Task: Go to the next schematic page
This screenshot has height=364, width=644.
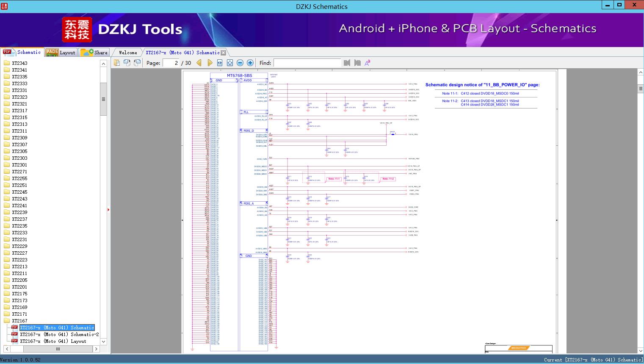Action: (210, 63)
